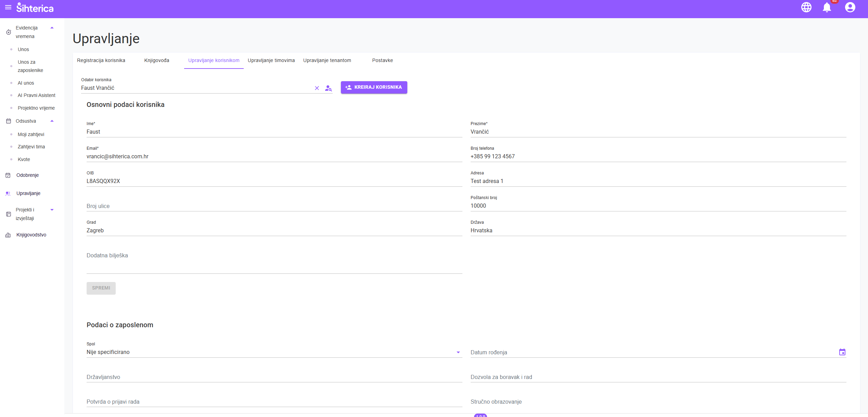Select the Moji zahtjevi sidebar item
Screen dimensions: 868x417
click(x=31, y=134)
